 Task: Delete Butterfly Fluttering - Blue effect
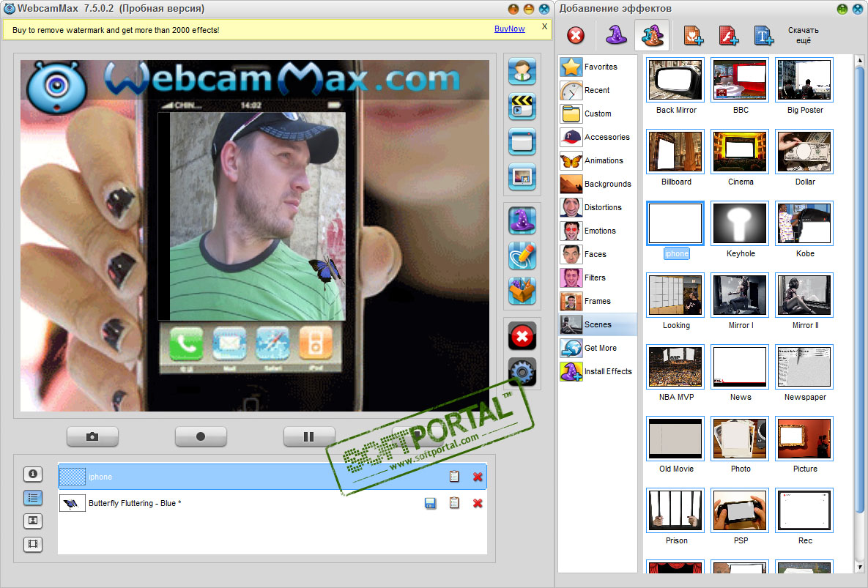[478, 503]
